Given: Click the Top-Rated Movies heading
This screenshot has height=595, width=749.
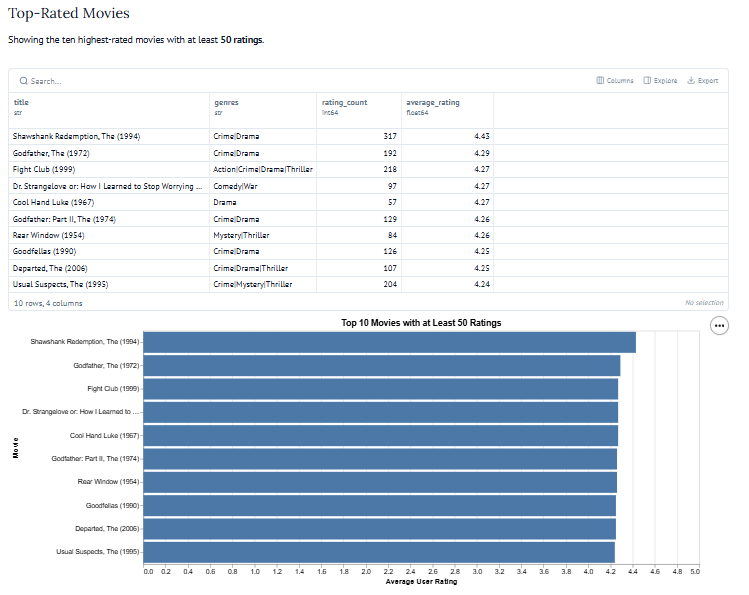Looking at the screenshot, I should click(69, 13).
